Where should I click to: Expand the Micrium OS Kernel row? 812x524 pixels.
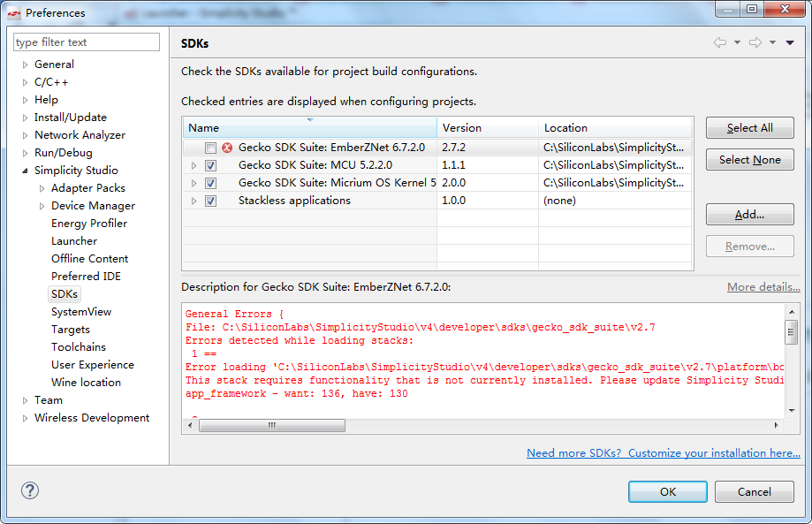(x=194, y=183)
